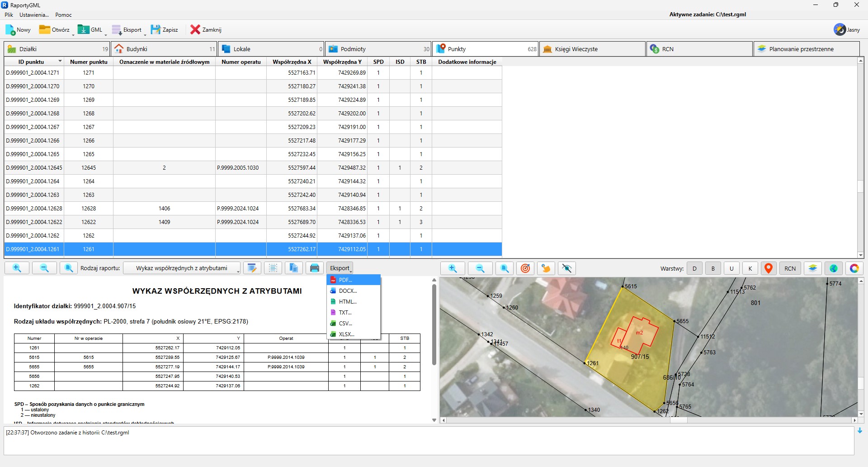Click the report panel Eksport dropdown button
868x467 pixels.
coord(340,268)
